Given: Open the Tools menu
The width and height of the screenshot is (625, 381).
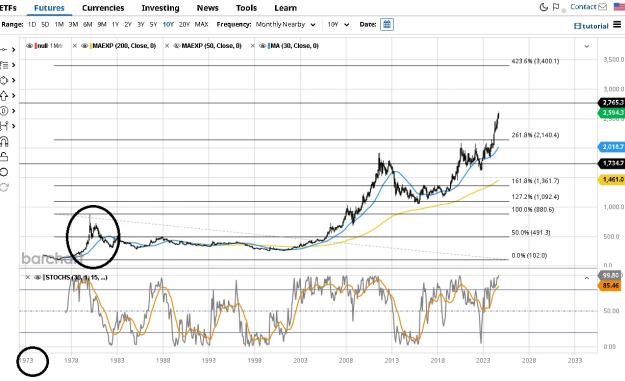Looking at the screenshot, I should [x=246, y=8].
